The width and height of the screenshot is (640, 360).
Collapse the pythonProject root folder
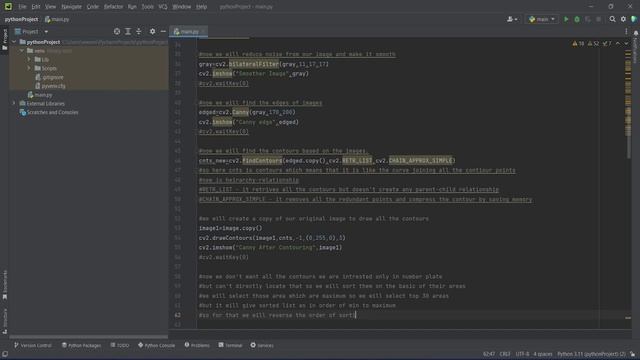[x=14, y=42]
